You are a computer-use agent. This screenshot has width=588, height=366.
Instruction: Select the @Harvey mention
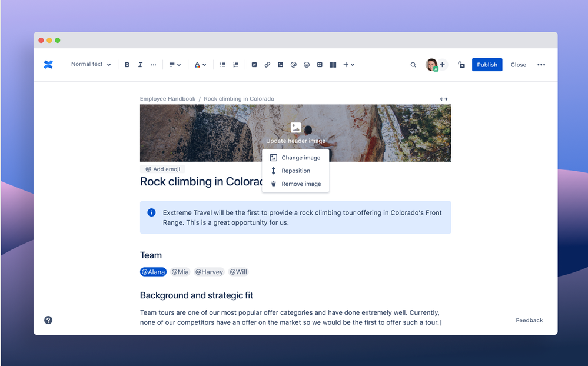tap(209, 272)
